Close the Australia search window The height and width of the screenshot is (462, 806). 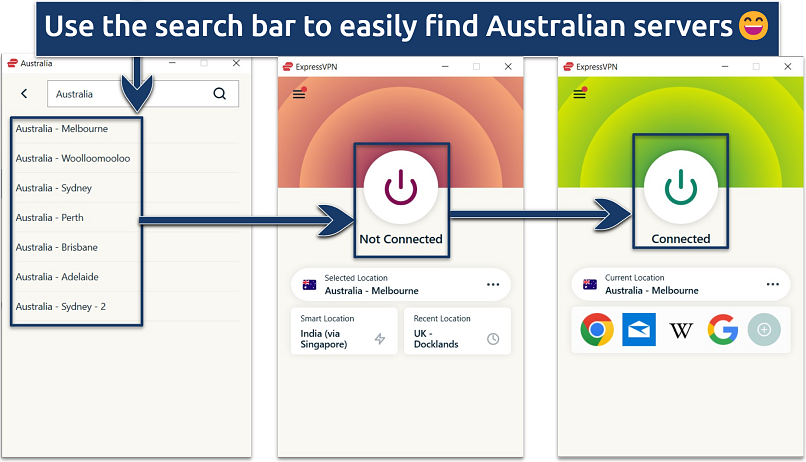236,63
